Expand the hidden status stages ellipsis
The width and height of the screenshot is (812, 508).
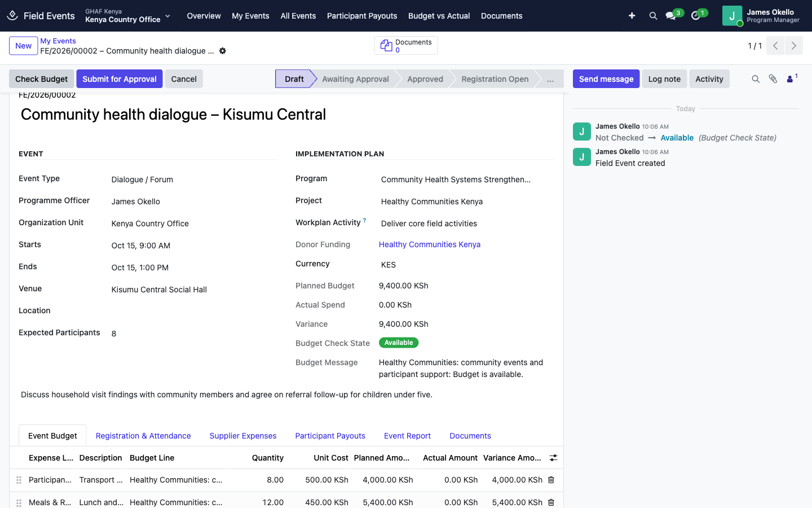[550, 79]
